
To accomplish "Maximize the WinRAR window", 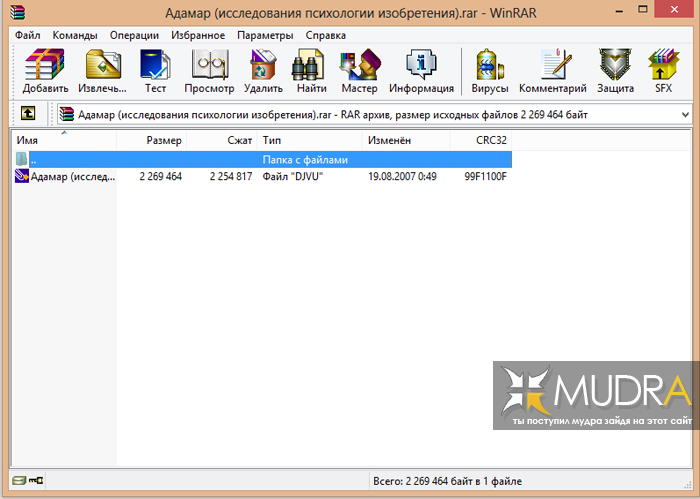I will click(x=643, y=9).
